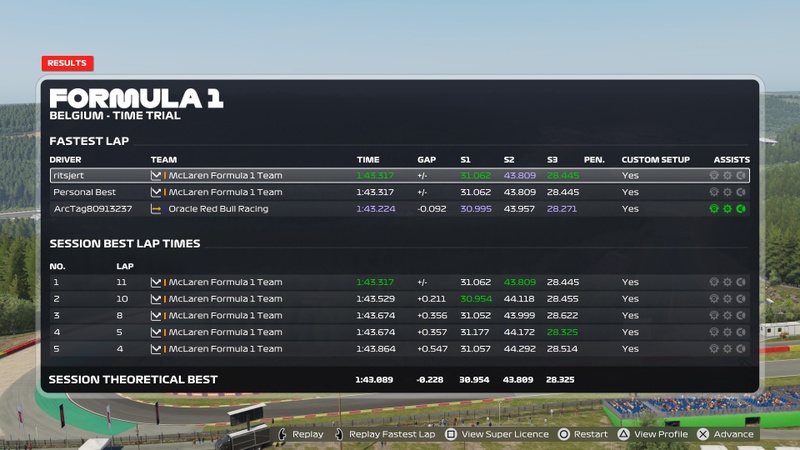Click the TIME column header
Viewport: 800px width, 450px height.
coord(368,160)
